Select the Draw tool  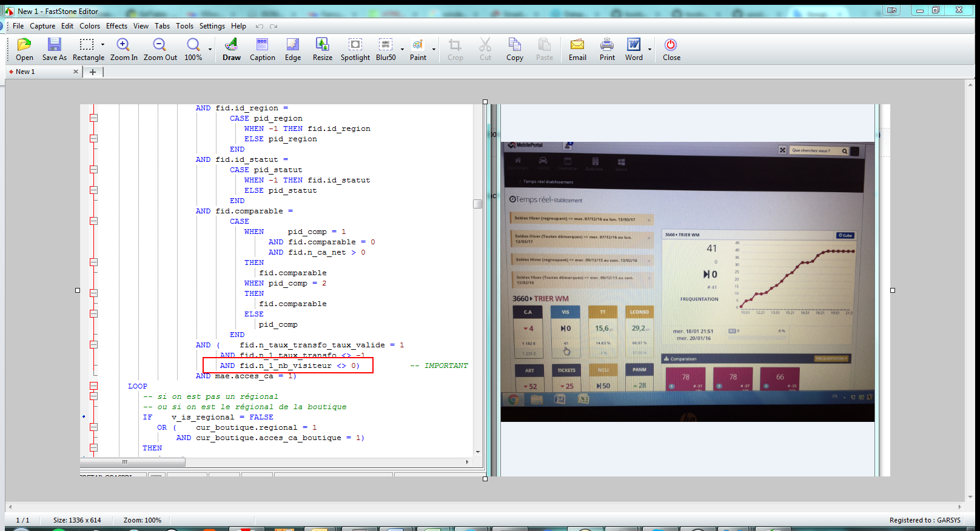[x=231, y=45]
